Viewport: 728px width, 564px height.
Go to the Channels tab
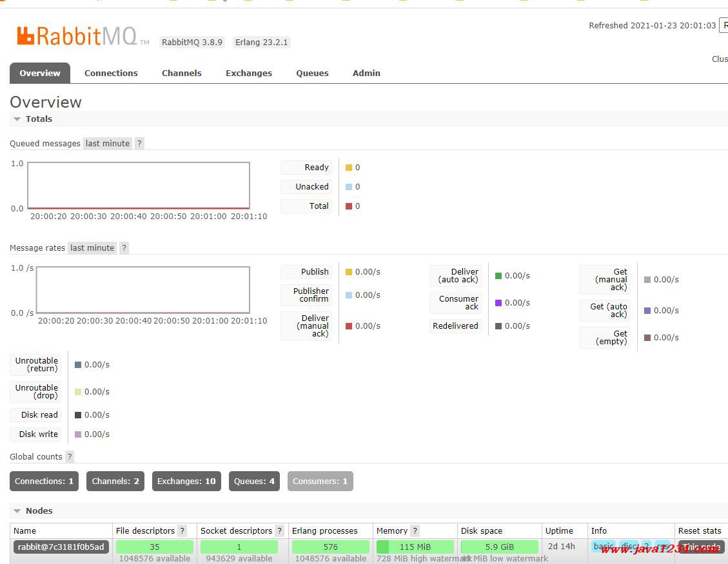point(182,73)
